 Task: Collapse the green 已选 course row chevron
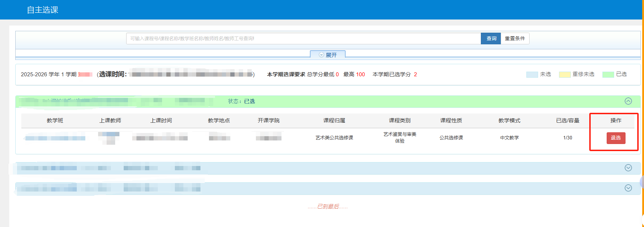tap(628, 101)
